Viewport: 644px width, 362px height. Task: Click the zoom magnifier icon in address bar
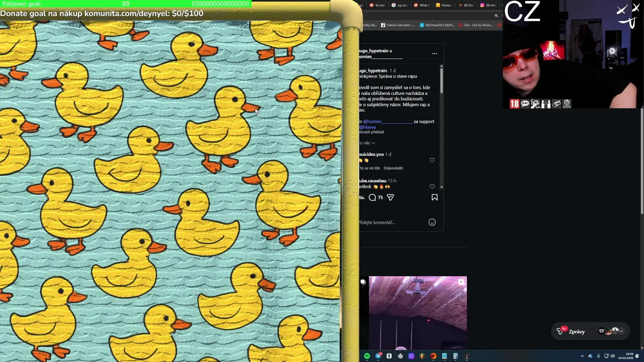pos(497,16)
